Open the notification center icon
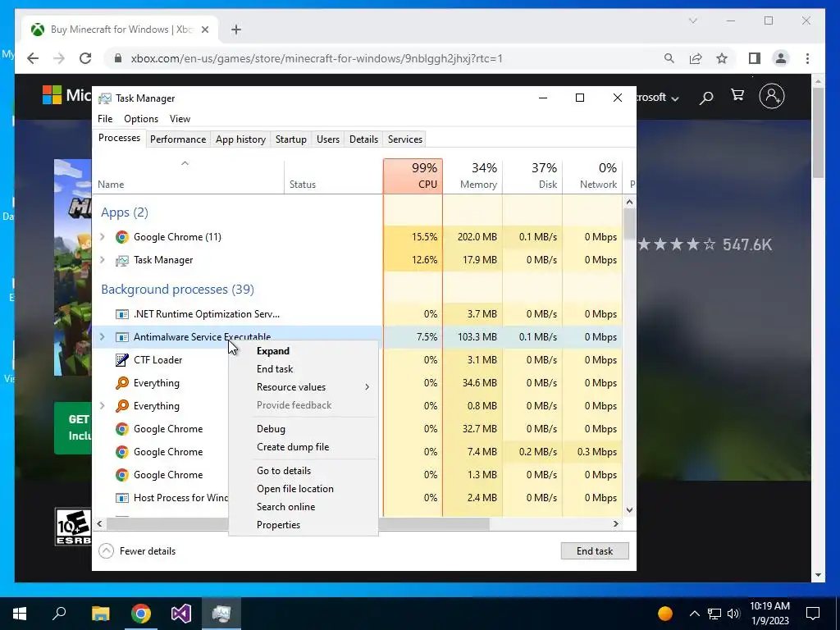The image size is (840, 630). coord(813,614)
